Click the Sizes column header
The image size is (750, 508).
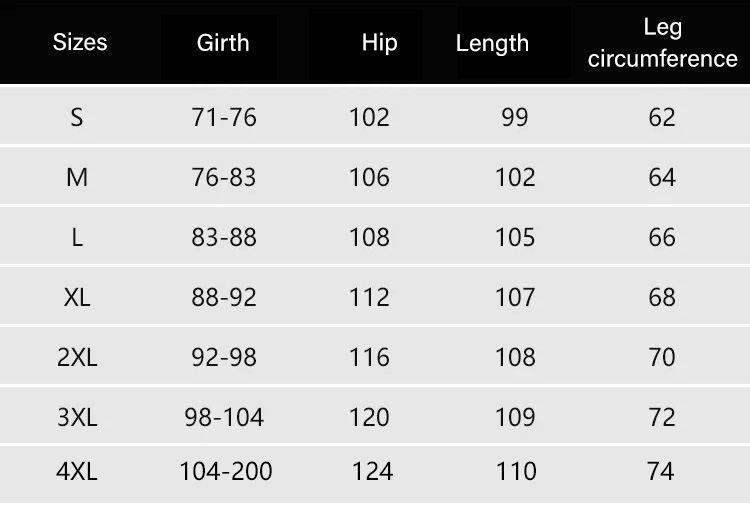[79, 42]
